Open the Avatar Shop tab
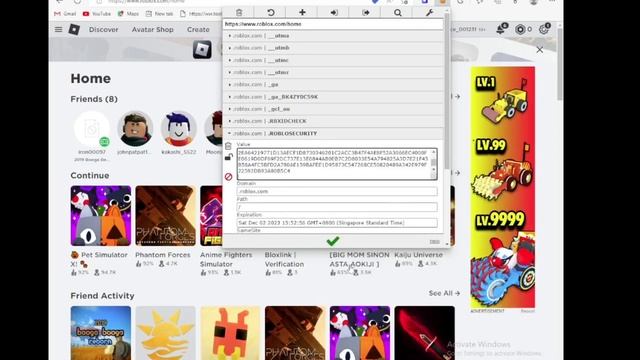This screenshot has height=360, width=640. tap(153, 29)
